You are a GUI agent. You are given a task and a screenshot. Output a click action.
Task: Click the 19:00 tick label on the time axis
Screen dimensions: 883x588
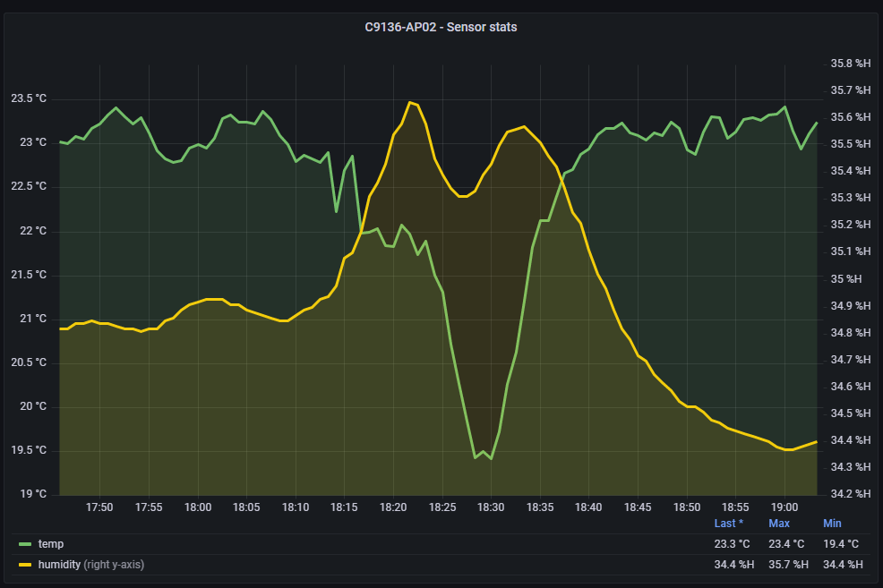pos(784,507)
